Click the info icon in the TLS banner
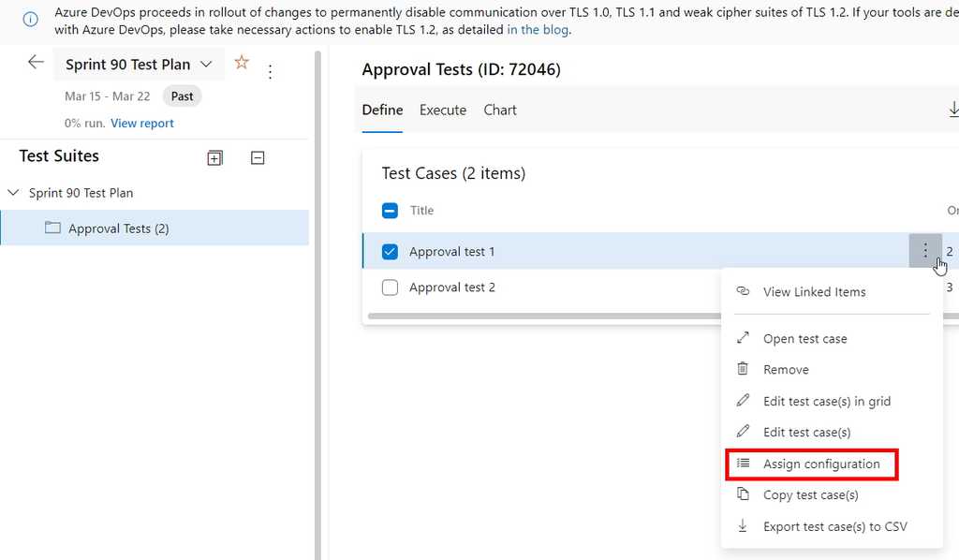This screenshot has height=560, width=959. click(29, 19)
